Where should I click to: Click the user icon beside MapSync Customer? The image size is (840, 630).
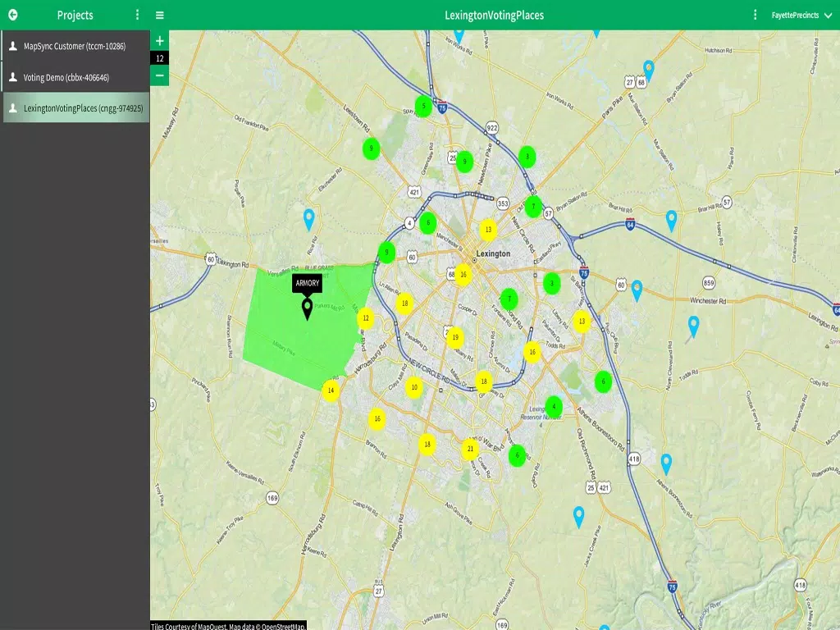[13, 46]
